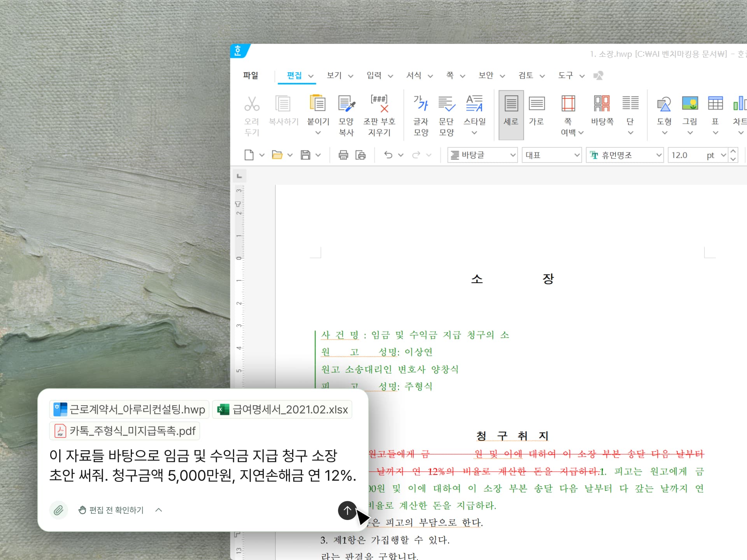Open the 휴먼명조 font dropdown
Viewport: 747px width, 560px height.
pos(624,155)
